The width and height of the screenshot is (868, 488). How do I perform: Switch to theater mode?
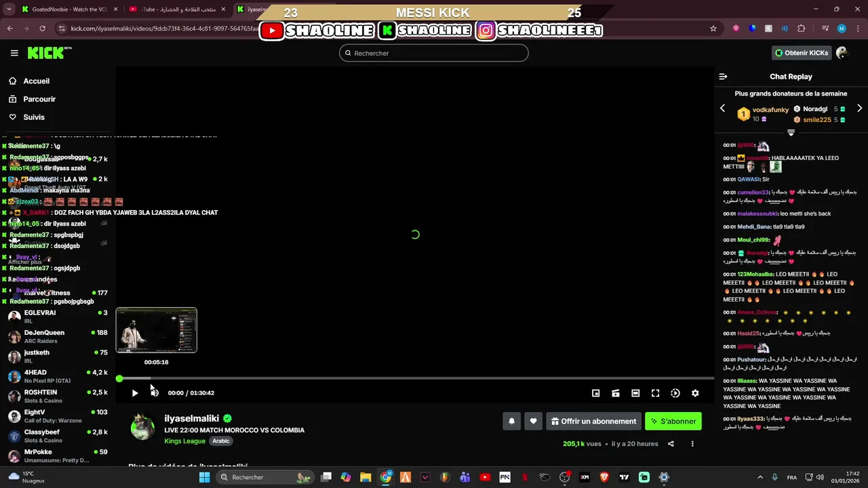[x=635, y=393]
